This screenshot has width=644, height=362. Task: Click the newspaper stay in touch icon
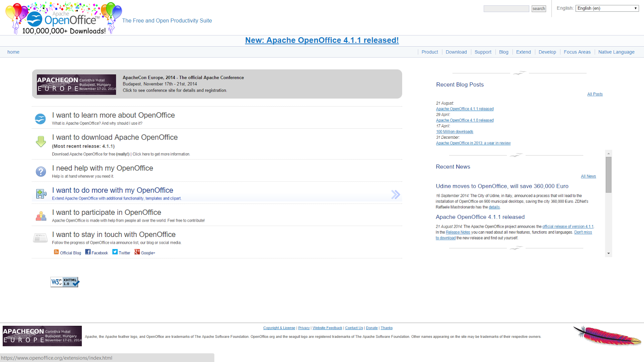pyautogui.click(x=40, y=238)
